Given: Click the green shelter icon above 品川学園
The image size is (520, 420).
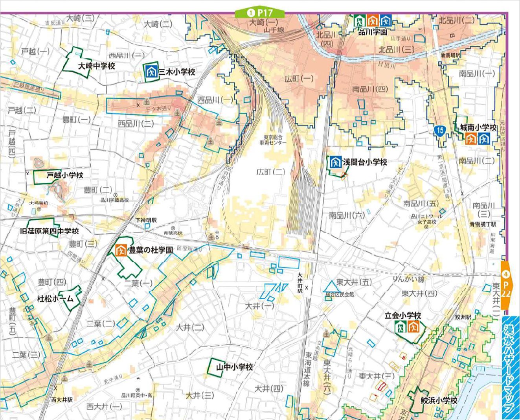Looking at the screenshot, I should (360, 20).
